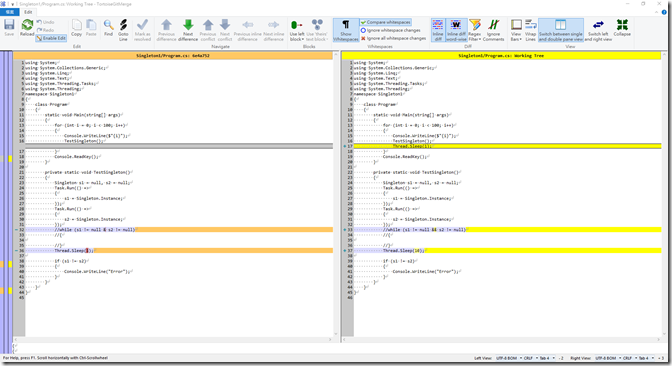
Task: Jump to Next difference
Action: [x=188, y=30]
